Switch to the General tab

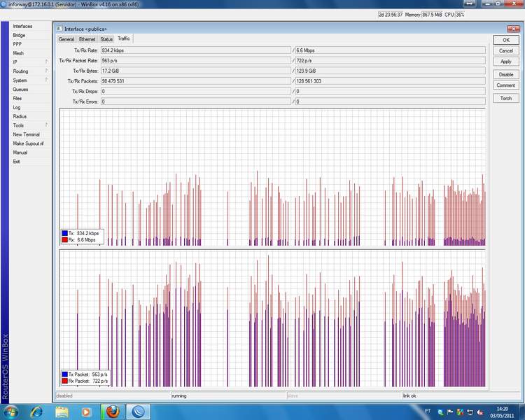[x=66, y=39]
